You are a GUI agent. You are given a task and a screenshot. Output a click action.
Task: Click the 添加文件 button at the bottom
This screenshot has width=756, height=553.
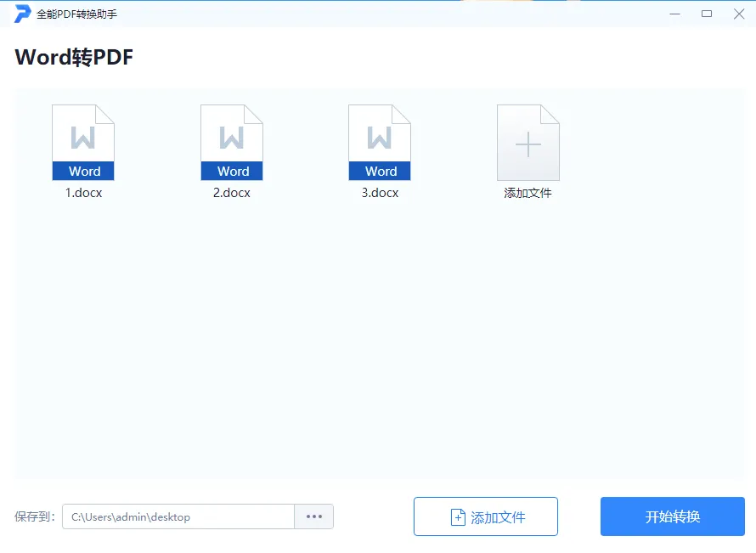[486, 516]
